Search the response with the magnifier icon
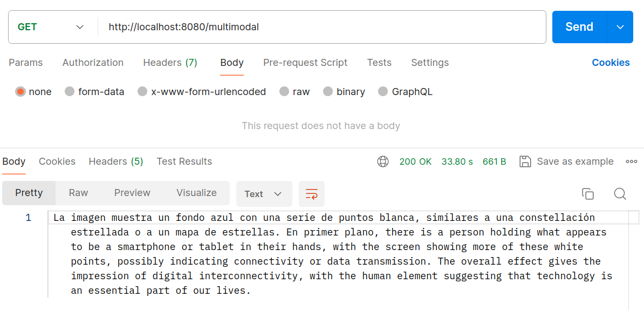Image resolution: width=644 pixels, height=310 pixels. coord(620,194)
